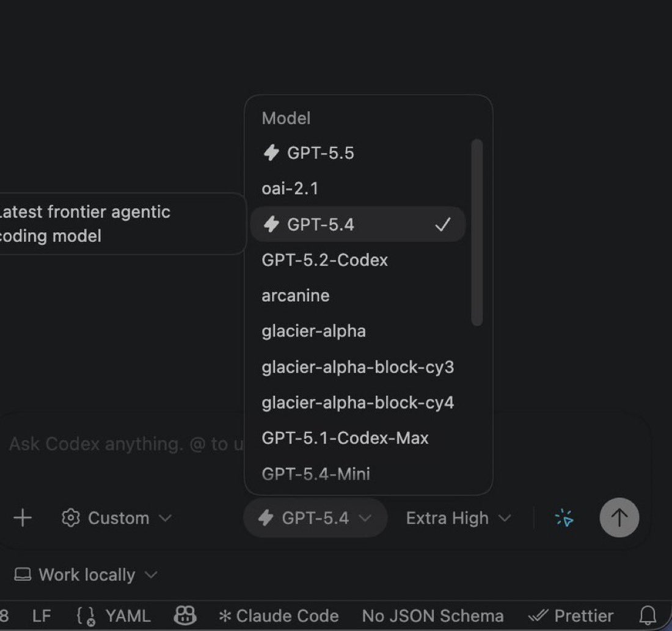The height and width of the screenshot is (631, 672).
Task: Select GPT-5.1-Codex-Max model
Action: (x=357, y=438)
